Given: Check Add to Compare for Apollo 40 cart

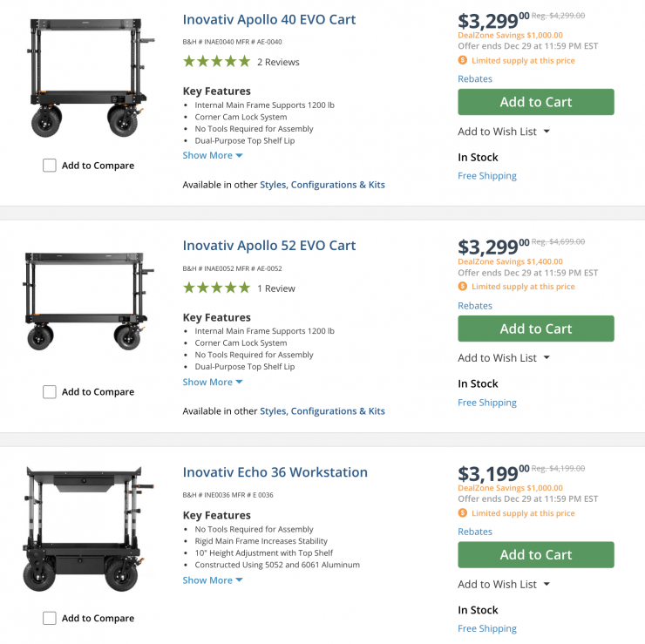Looking at the screenshot, I should coord(50,166).
